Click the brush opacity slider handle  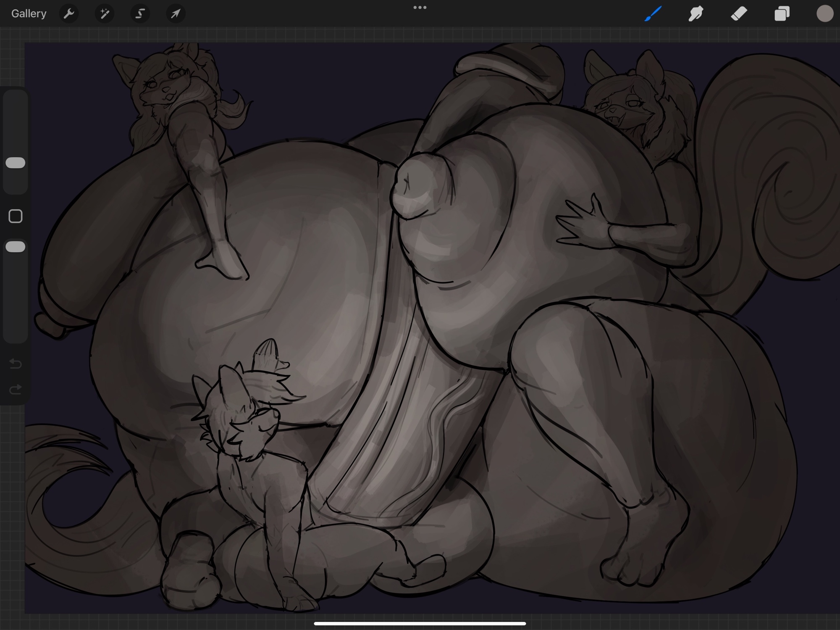[16, 247]
